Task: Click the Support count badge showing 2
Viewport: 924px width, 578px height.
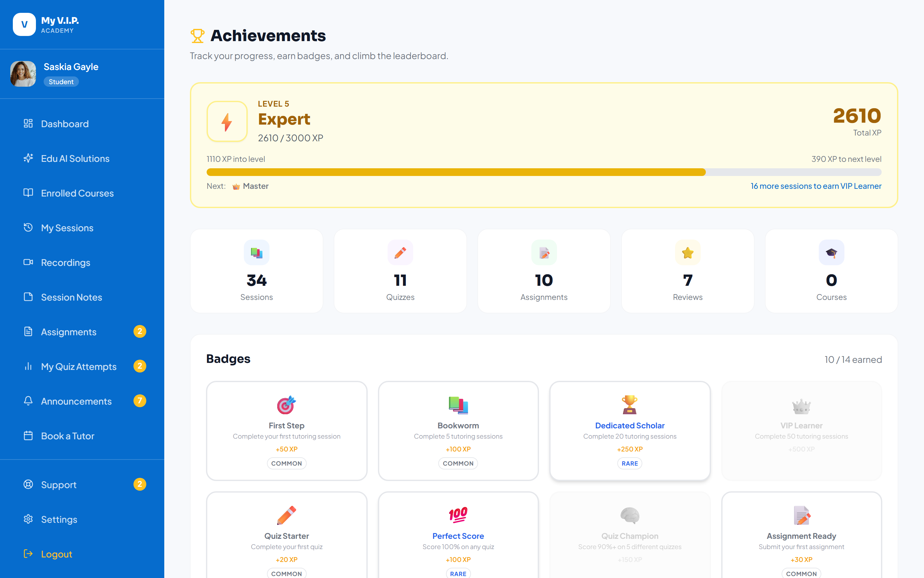Action: (140, 484)
